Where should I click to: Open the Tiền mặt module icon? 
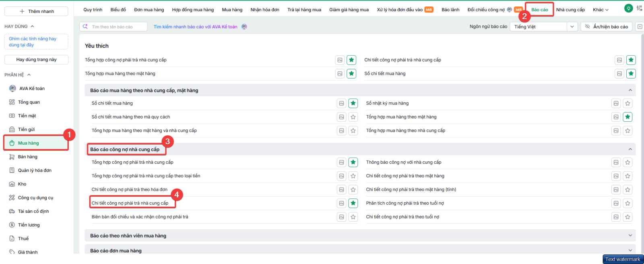click(12, 116)
